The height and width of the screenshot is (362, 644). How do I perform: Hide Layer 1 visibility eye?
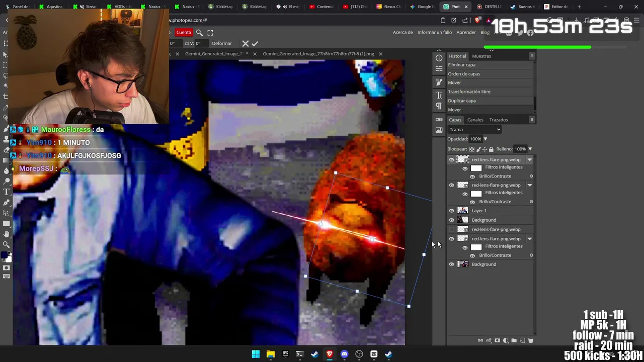click(x=451, y=211)
